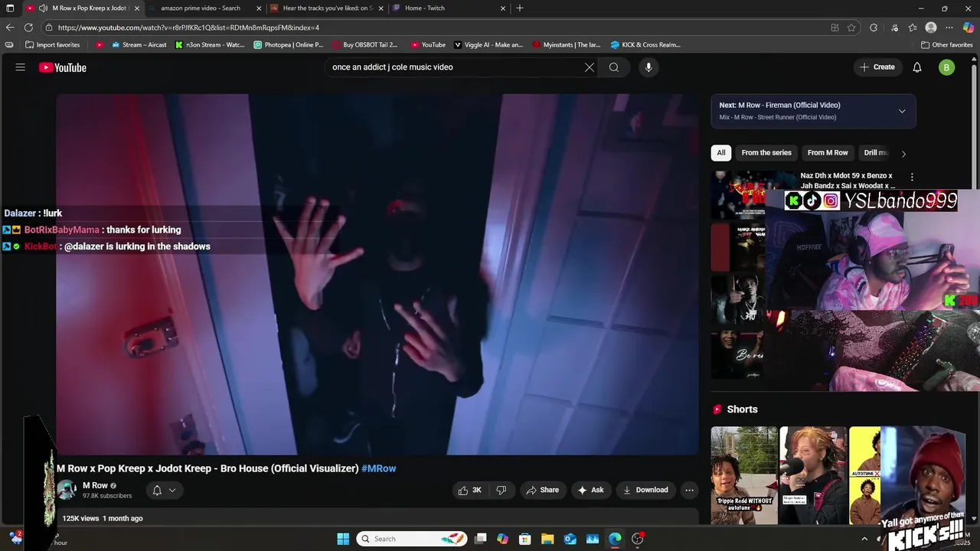The width and height of the screenshot is (980, 551).
Task: Submit search with the magnifier button
Action: (614, 67)
